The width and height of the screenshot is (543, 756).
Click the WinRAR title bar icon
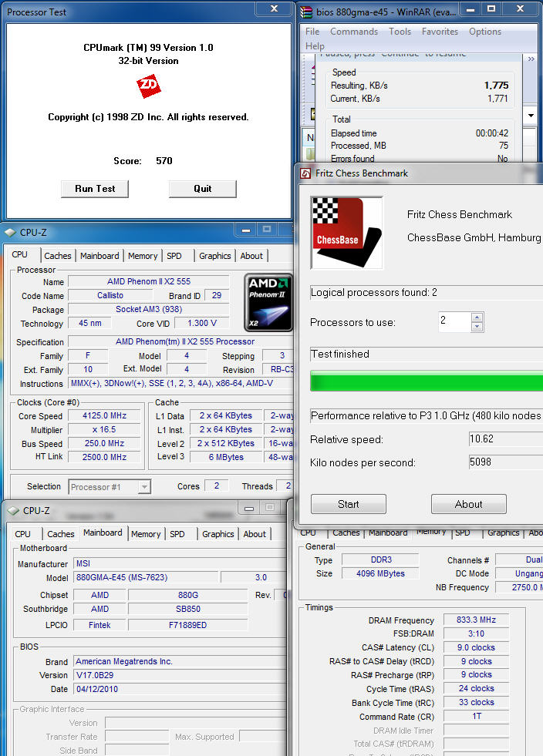[306, 12]
